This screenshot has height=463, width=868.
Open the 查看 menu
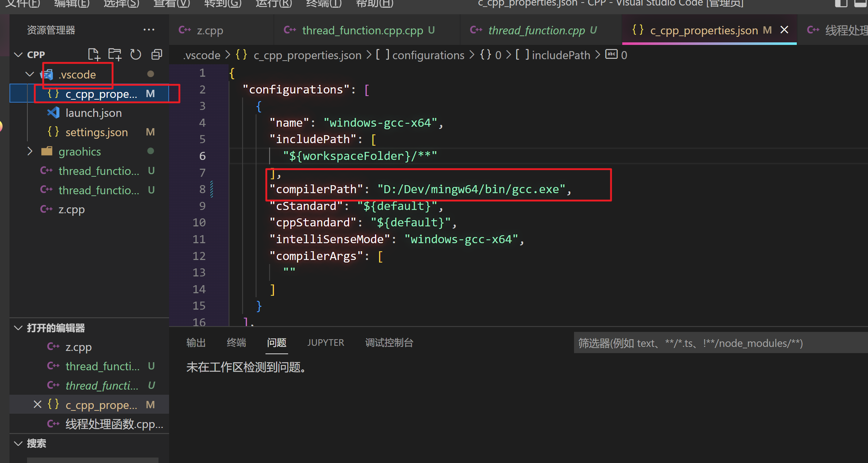pyautogui.click(x=172, y=4)
